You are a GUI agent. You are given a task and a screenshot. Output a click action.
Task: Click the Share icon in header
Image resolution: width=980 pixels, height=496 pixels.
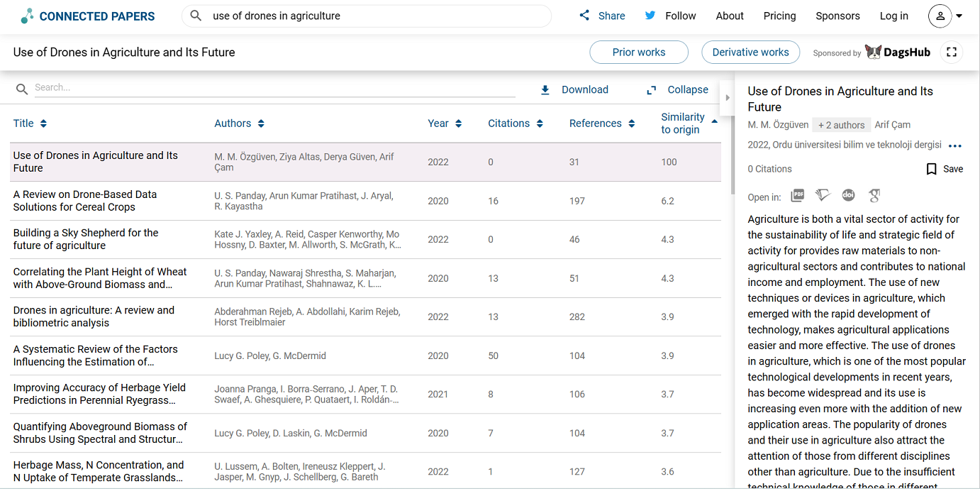click(584, 16)
